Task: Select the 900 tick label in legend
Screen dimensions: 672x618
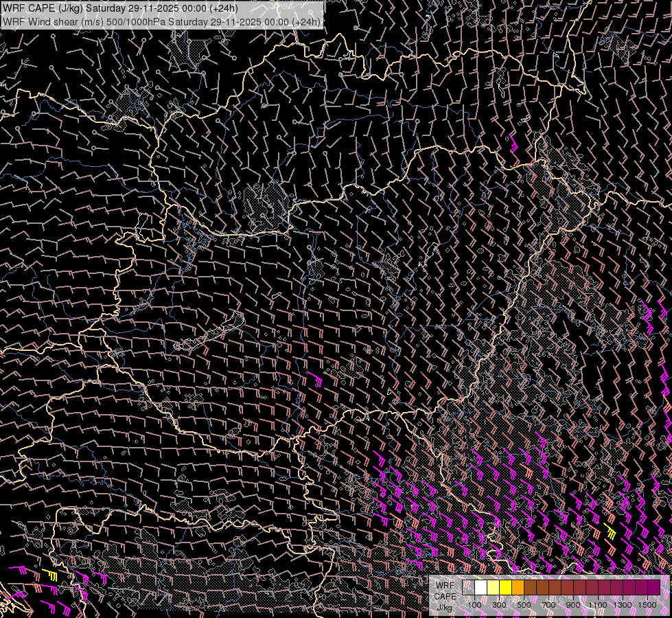Action: tap(572, 605)
